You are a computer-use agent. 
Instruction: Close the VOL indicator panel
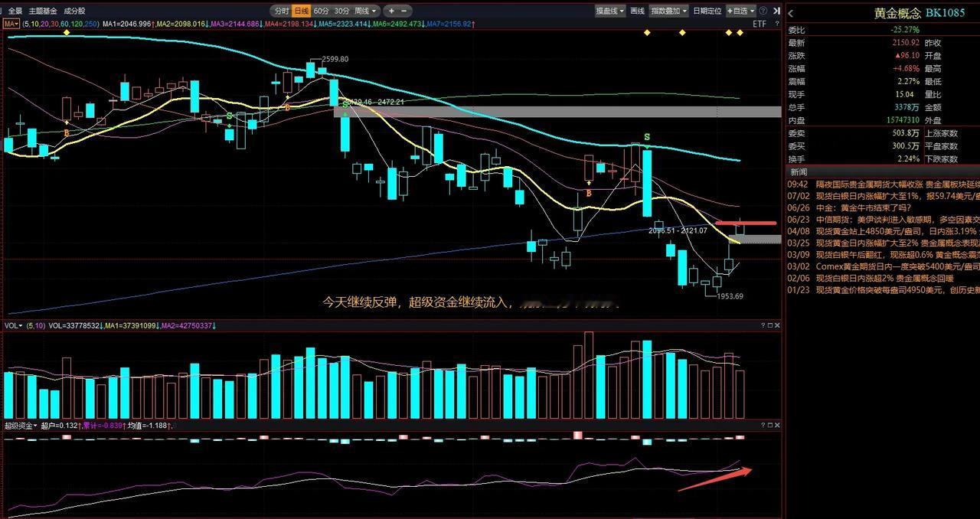[x=778, y=325]
